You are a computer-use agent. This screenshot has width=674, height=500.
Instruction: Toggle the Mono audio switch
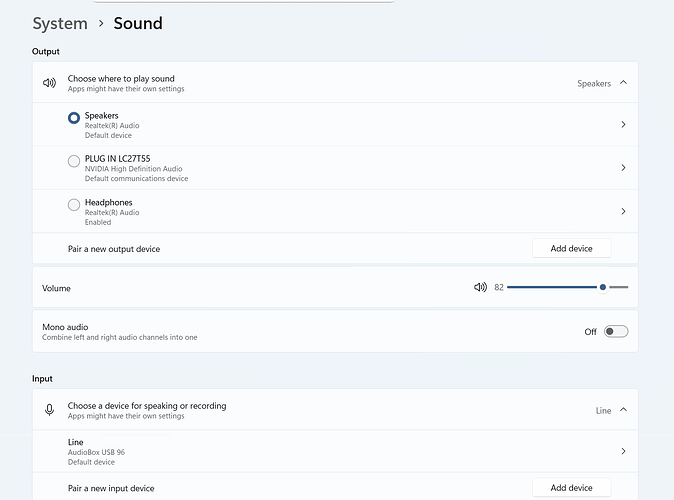pos(616,331)
